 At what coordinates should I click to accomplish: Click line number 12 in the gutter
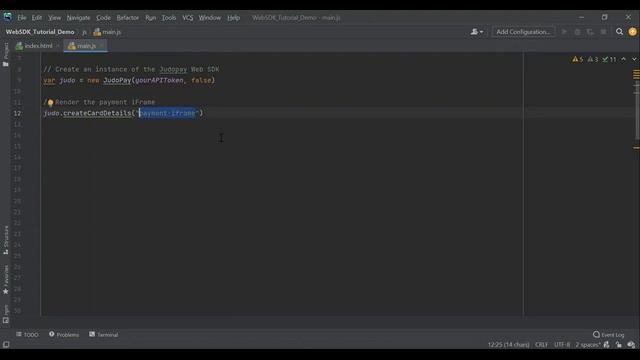[x=17, y=113]
